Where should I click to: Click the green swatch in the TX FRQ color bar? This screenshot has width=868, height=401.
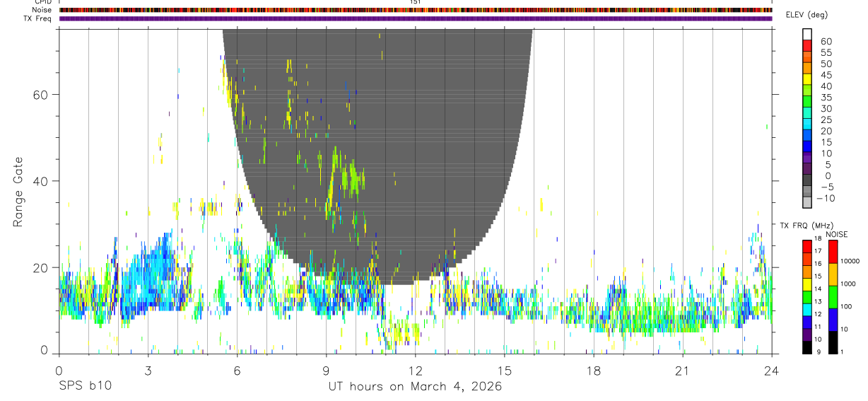coord(807,297)
